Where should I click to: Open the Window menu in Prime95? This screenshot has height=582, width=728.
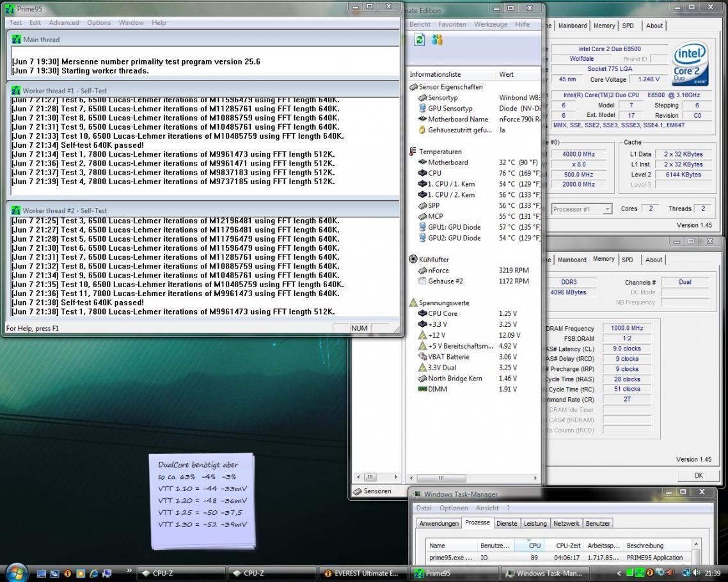point(131,23)
